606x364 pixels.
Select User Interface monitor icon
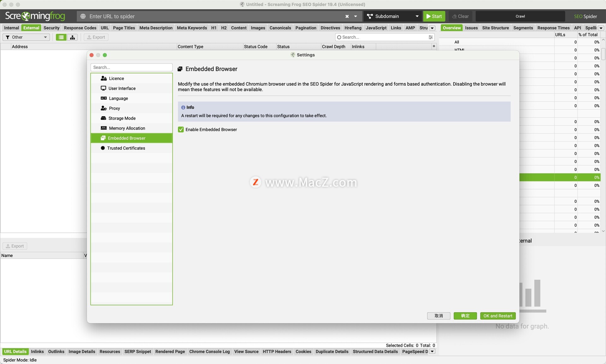(x=103, y=88)
